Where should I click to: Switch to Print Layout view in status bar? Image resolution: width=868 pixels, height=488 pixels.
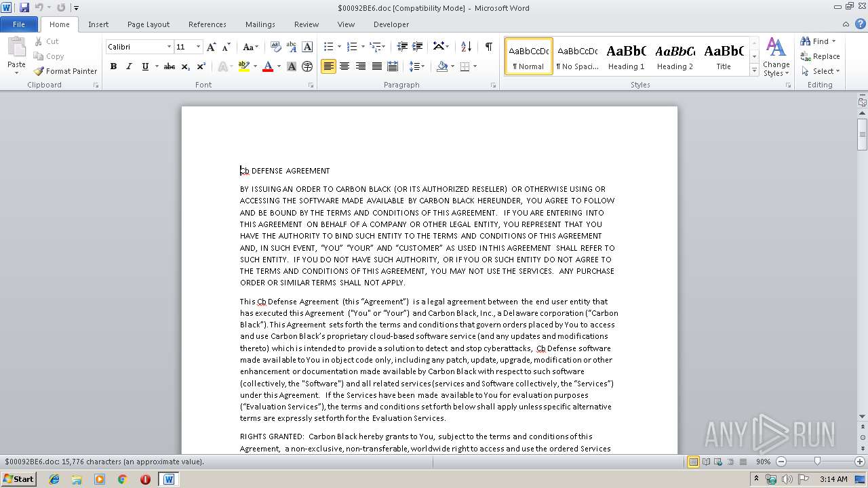tap(693, 462)
